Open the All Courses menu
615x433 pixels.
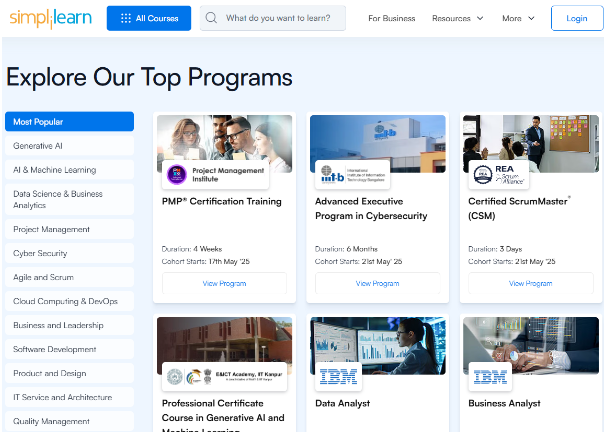coord(149,18)
